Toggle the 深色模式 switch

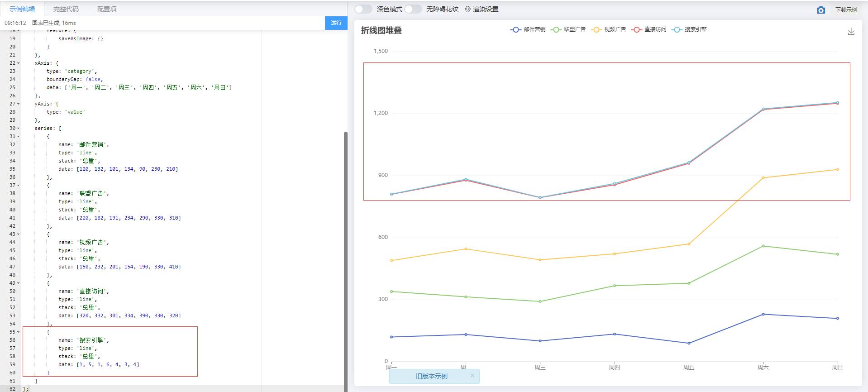click(363, 9)
